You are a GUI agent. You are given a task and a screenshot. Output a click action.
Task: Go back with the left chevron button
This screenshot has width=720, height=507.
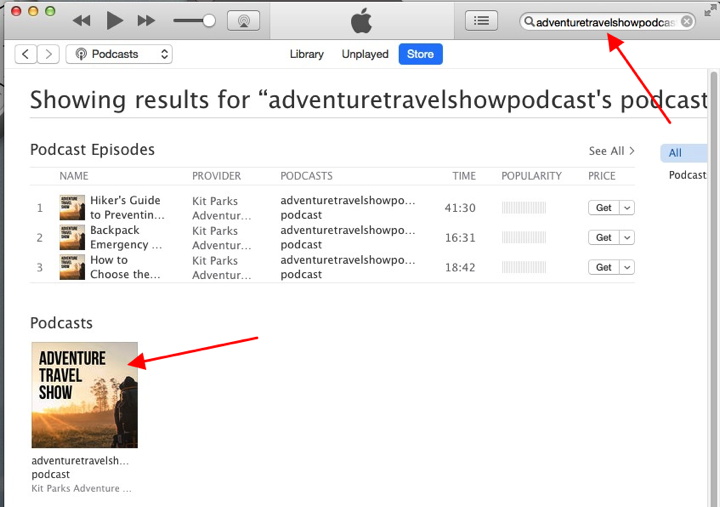point(26,54)
